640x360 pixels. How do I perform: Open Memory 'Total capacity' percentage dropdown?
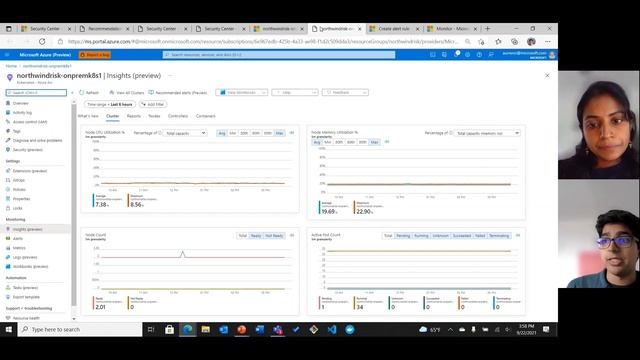tap(487, 133)
